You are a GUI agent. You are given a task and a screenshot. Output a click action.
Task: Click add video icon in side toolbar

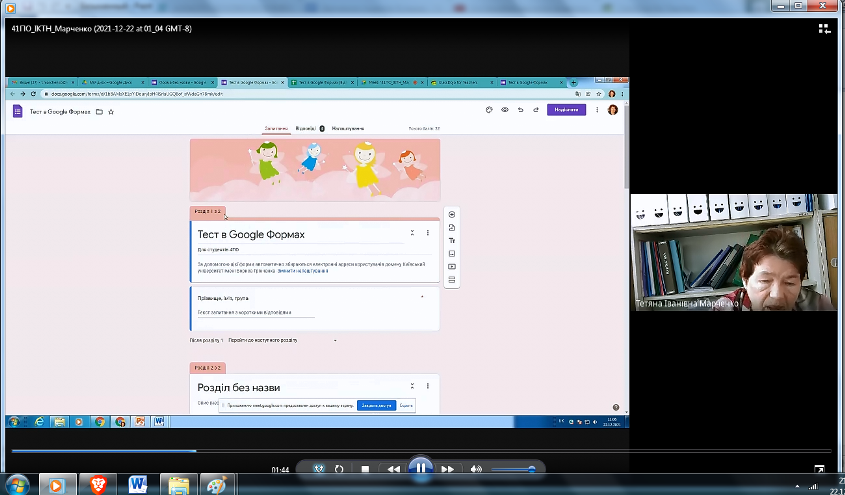(x=452, y=267)
